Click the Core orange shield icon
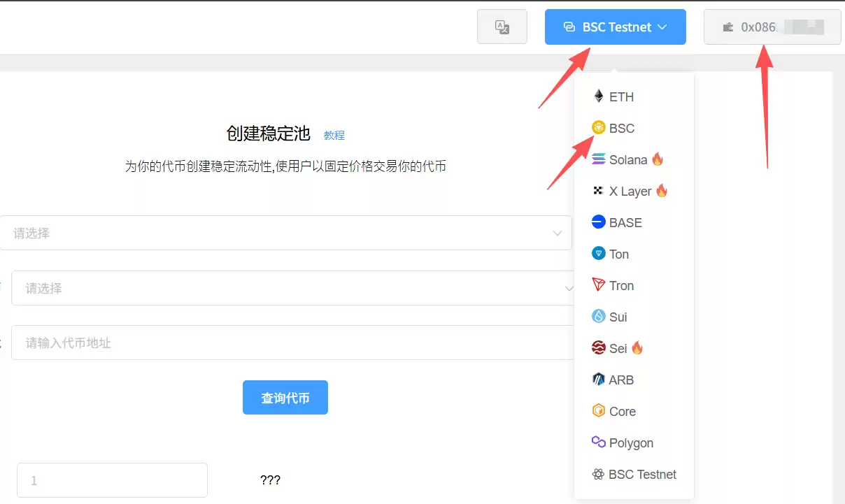Viewport: 845px width, 504px height. point(599,410)
